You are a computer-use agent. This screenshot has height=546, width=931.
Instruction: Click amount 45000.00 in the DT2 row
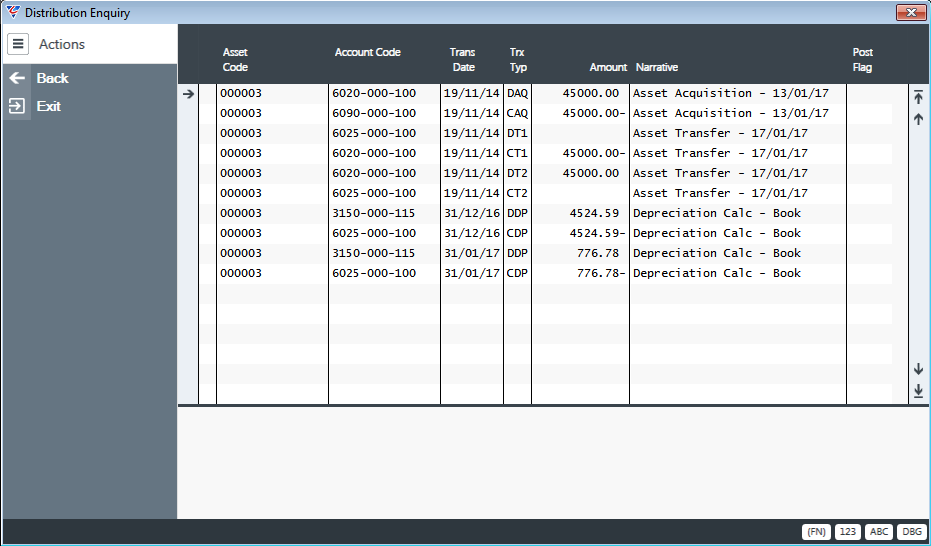point(591,173)
